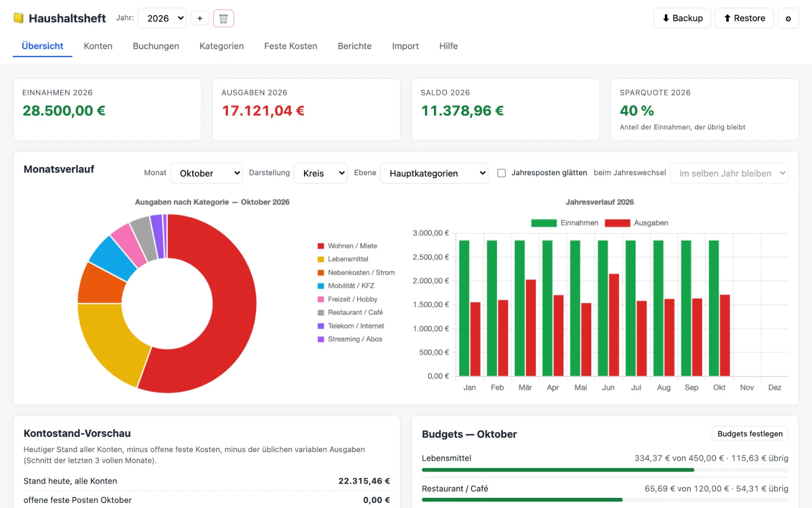The height and width of the screenshot is (508, 812).
Task: Add a new year with plus button
Action: 200,18
